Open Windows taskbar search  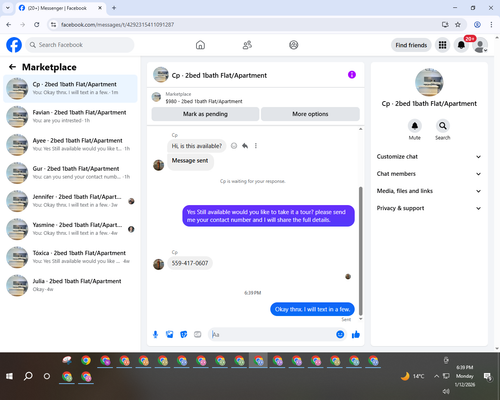[x=28, y=376]
